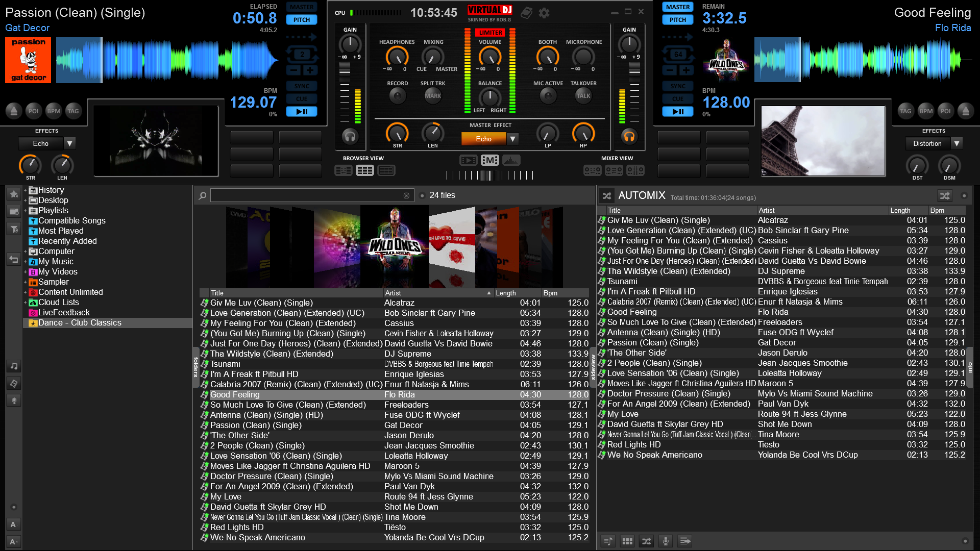
Task: Click the SYNC button on right deck
Action: tap(677, 86)
